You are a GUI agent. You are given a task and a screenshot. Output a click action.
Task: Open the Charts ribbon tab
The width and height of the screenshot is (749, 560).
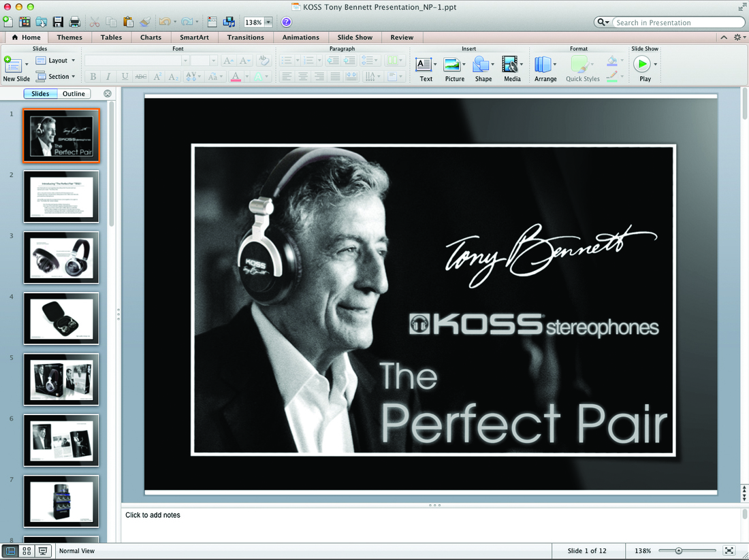tap(150, 37)
